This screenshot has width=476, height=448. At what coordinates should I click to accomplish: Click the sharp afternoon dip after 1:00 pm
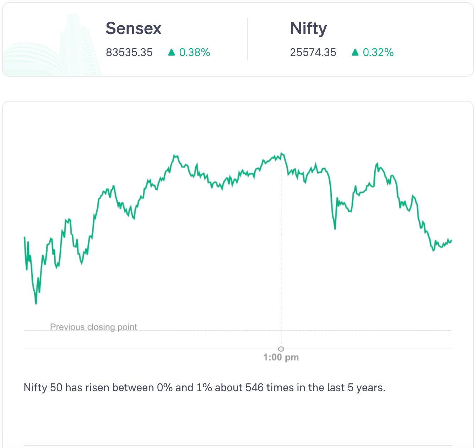(x=335, y=228)
